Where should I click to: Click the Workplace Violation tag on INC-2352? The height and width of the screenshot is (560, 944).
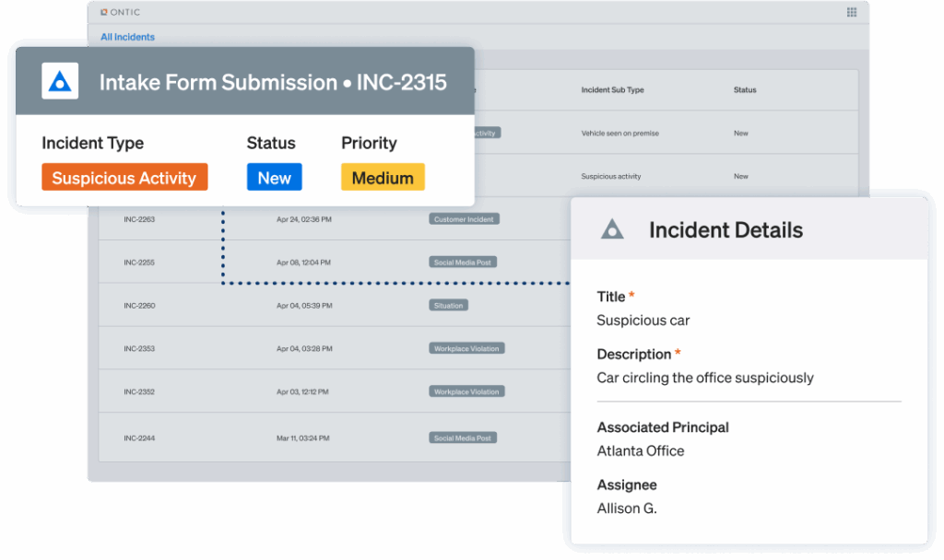coord(466,391)
